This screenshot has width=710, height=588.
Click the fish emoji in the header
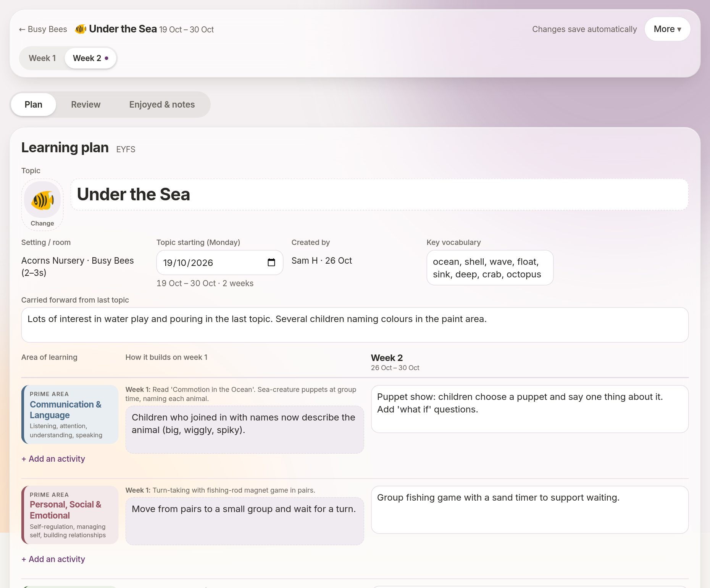[x=81, y=29]
